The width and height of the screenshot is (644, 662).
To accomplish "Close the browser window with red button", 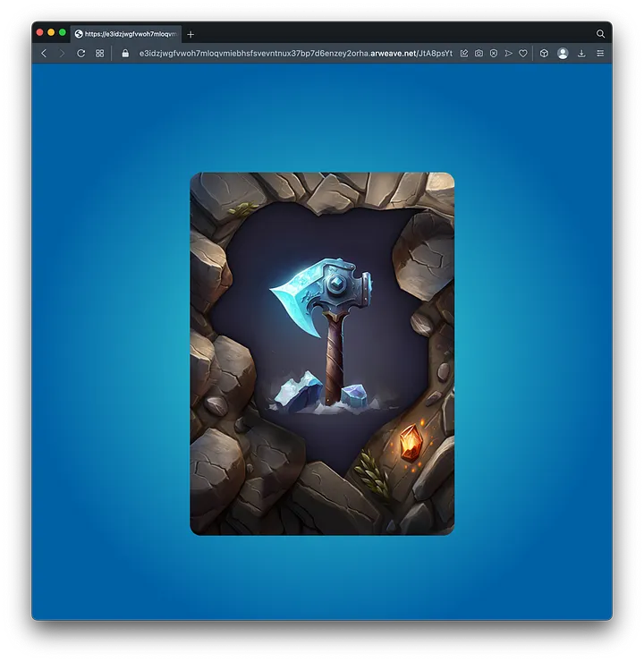I will coord(39,32).
